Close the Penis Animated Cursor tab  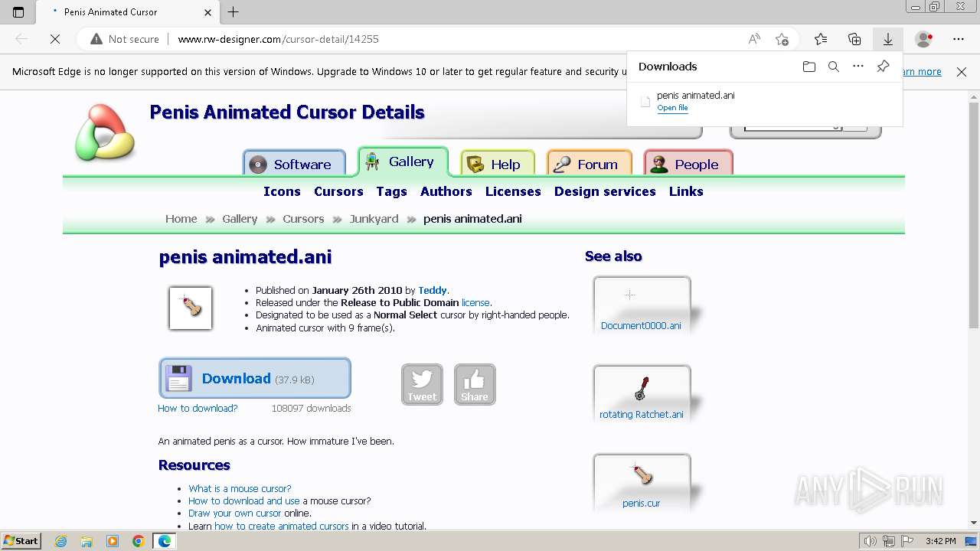208,12
